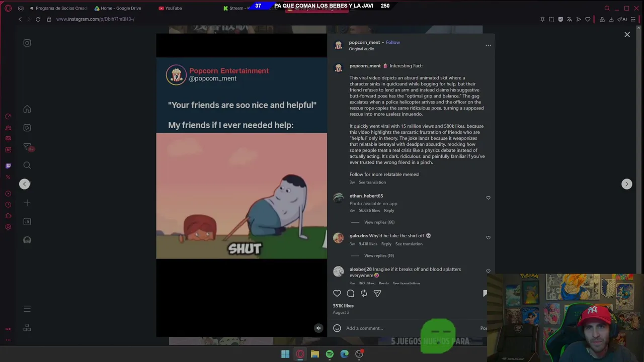Screen dimensions: 644x362
Task: Like the popcorn_ment post
Action: pos(337,293)
